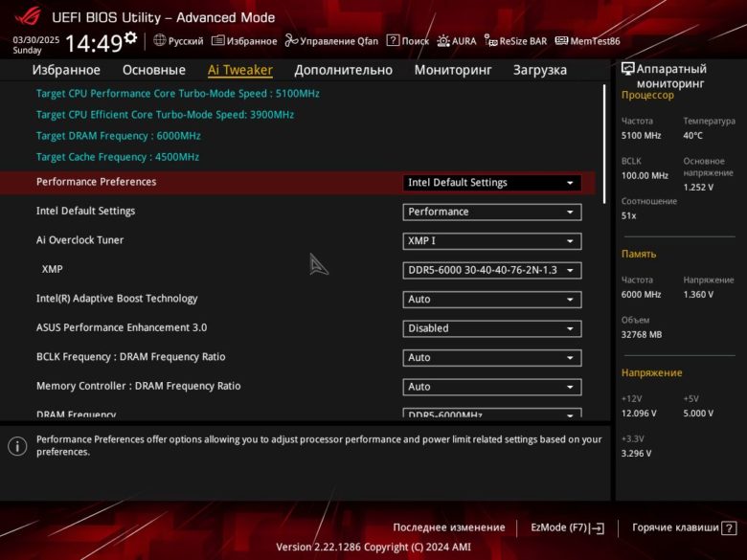
Task: Open the Performance Preferences dropdown
Action: (x=491, y=183)
